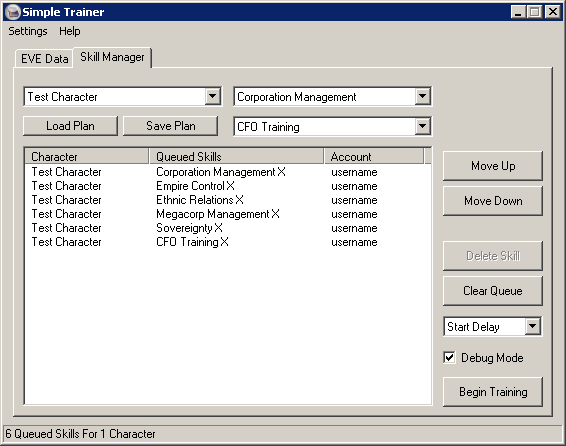Click the X beside Empire Control
Screen dimensions: 566x446
[230, 186]
